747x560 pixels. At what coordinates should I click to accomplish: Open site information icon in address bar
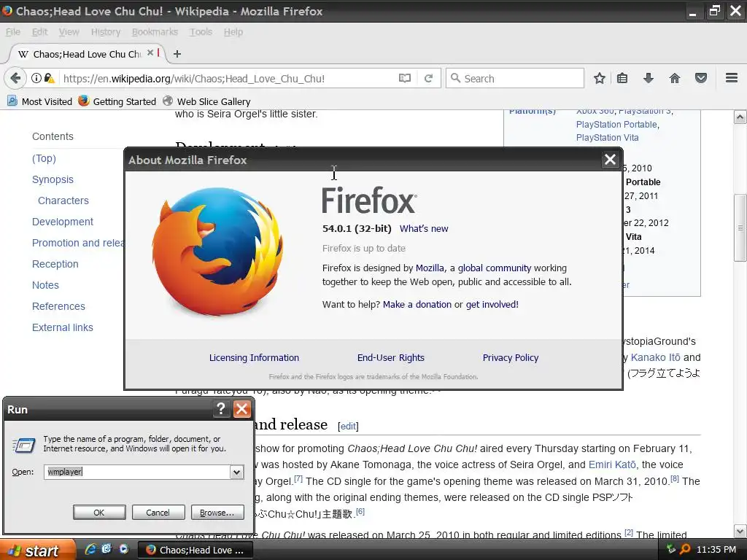pos(36,78)
